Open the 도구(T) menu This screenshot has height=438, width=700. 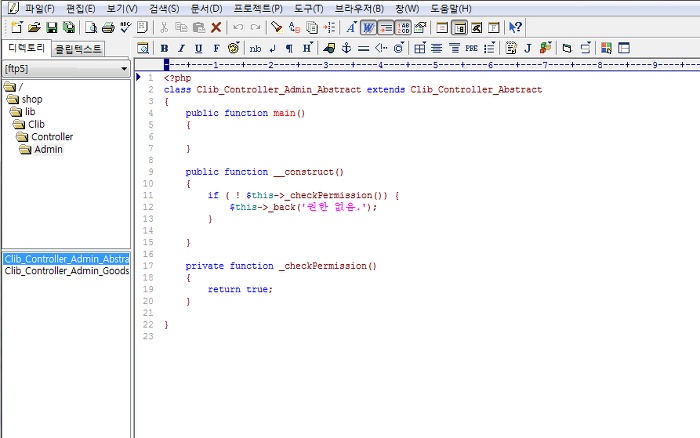(308, 8)
